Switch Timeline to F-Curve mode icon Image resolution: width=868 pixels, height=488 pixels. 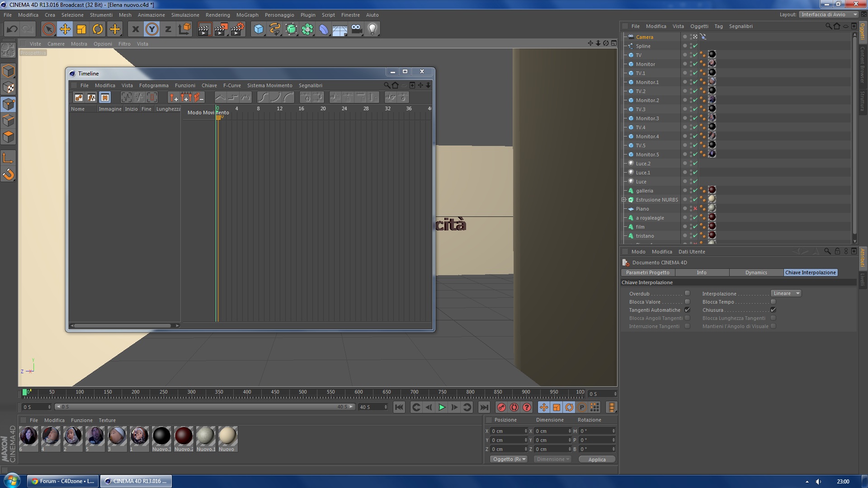(92, 97)
